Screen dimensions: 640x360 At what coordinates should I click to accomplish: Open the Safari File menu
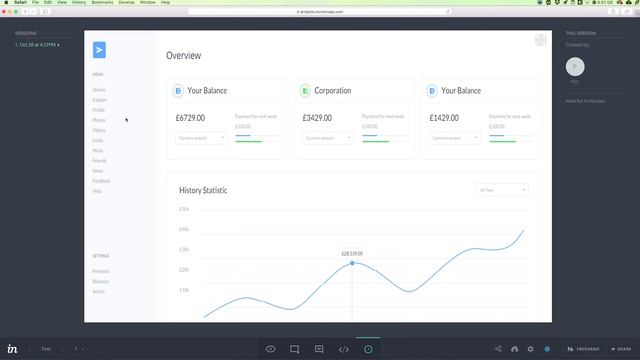point(35,2)
